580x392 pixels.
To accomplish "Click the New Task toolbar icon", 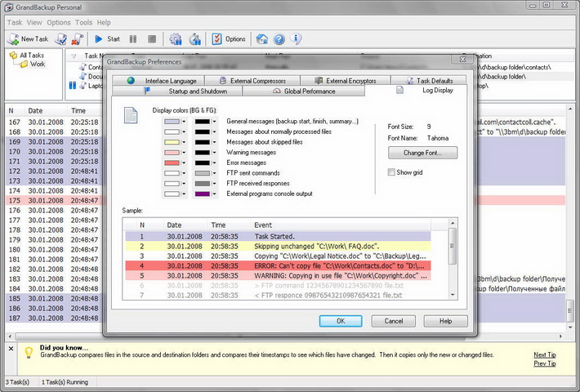I will (x=14, y=39).
